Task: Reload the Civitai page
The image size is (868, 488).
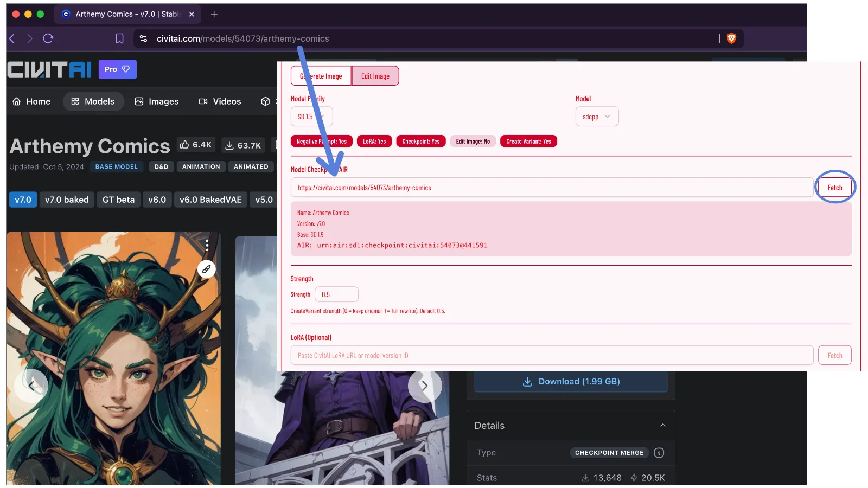Action: coord(48,38)
